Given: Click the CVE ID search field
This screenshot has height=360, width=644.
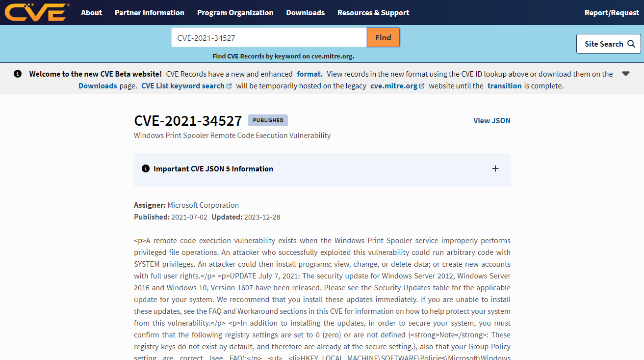Looking at the screenshot, I should pyautogui.click(x=269, y=37).
